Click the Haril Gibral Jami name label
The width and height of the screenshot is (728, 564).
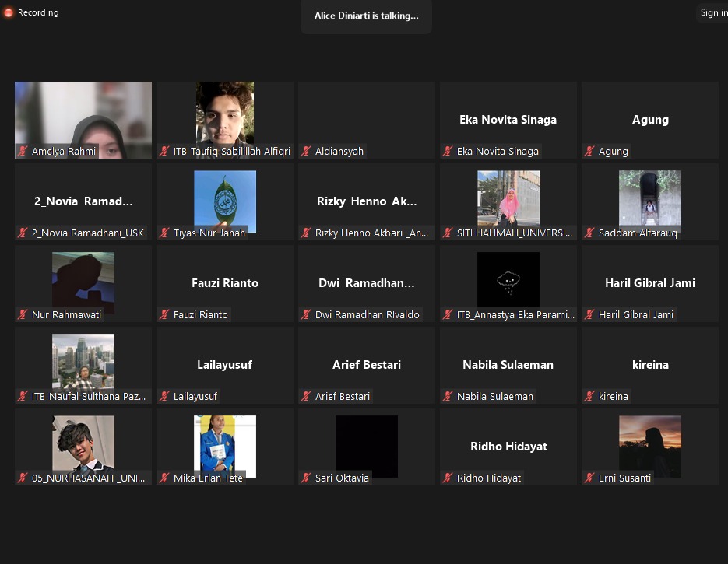tap(636, 315)
